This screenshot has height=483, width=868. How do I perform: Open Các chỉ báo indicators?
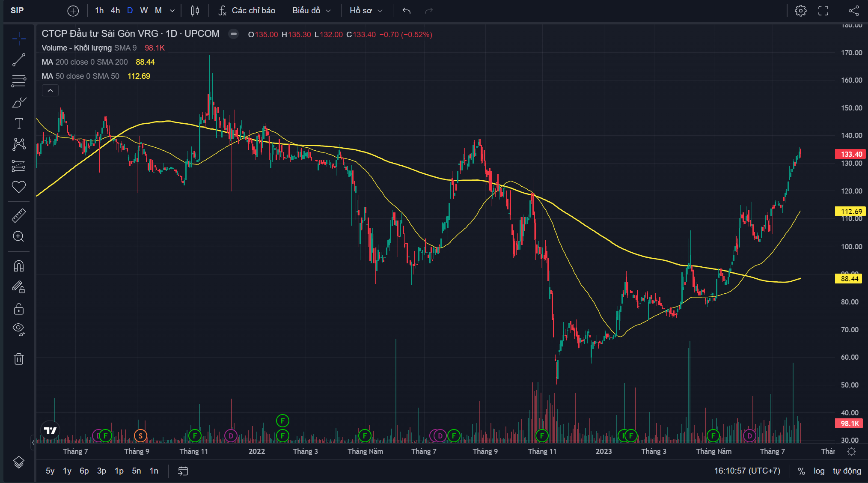[247, 11]
